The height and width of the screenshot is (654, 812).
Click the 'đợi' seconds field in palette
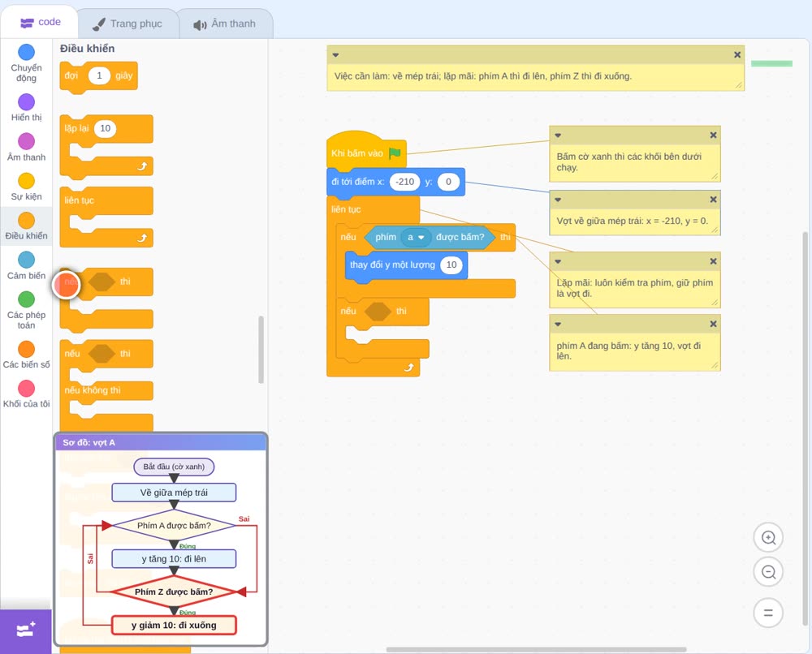pos(99,75)
